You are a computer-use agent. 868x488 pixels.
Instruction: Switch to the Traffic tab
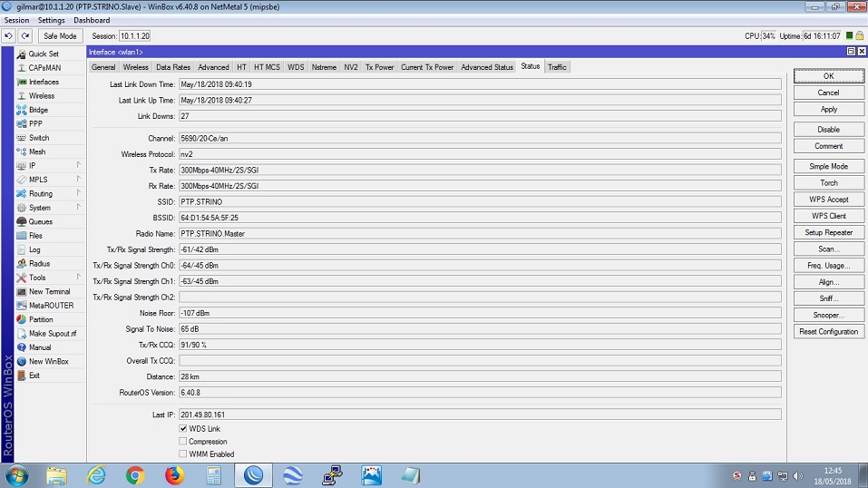click(557, 67)
